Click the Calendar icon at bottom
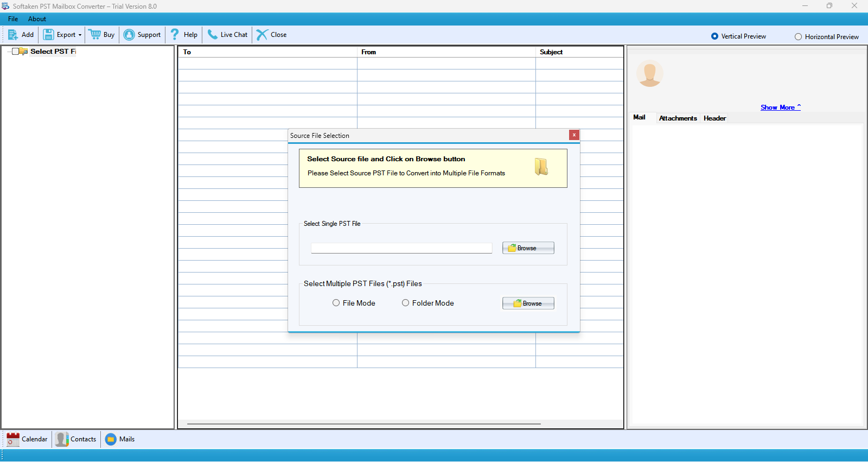 pyautogui.click(x=13, y=439)
